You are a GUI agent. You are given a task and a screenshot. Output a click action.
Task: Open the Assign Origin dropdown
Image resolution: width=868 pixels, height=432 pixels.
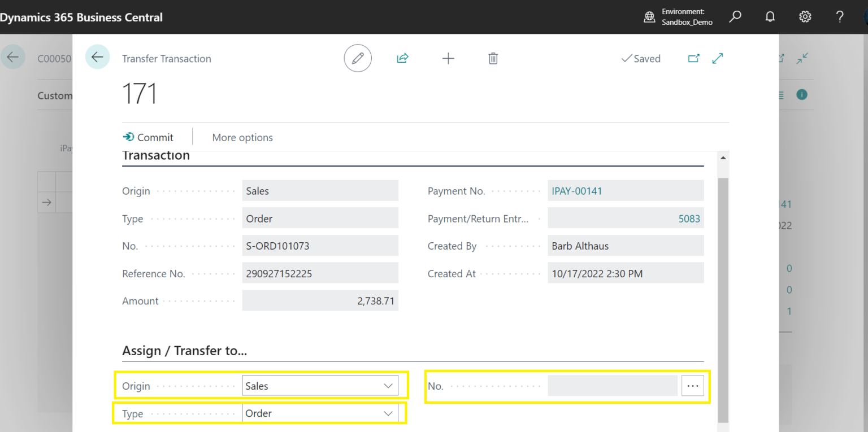coord(388,385)
